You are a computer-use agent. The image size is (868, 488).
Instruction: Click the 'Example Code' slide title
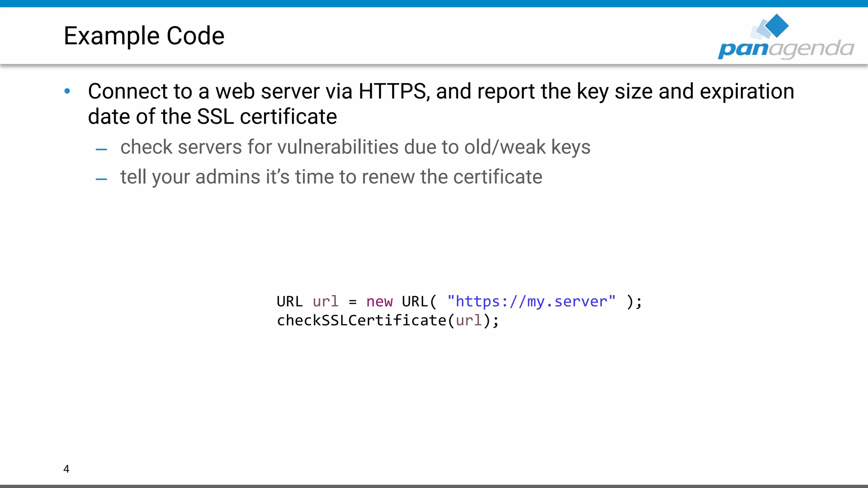point(144,36)
